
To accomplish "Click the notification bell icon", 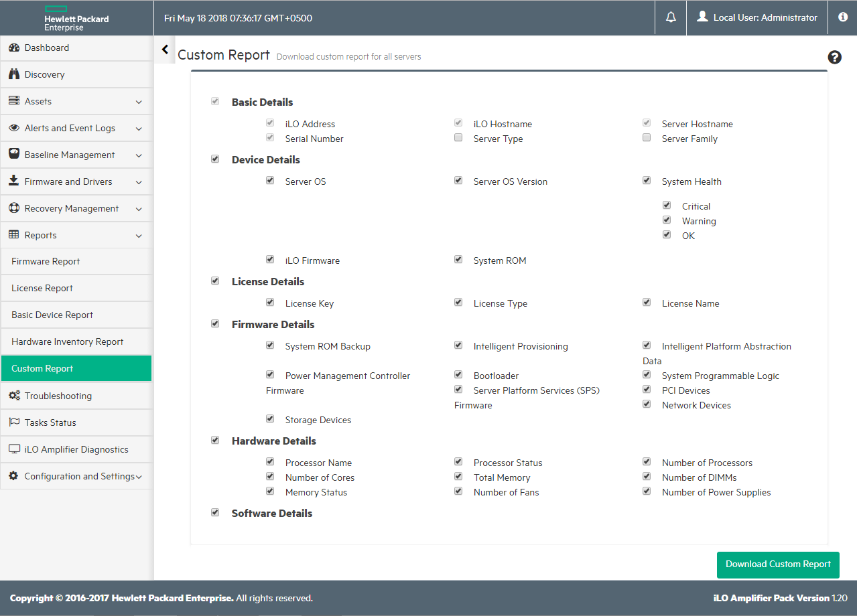I will click(671, 17).
